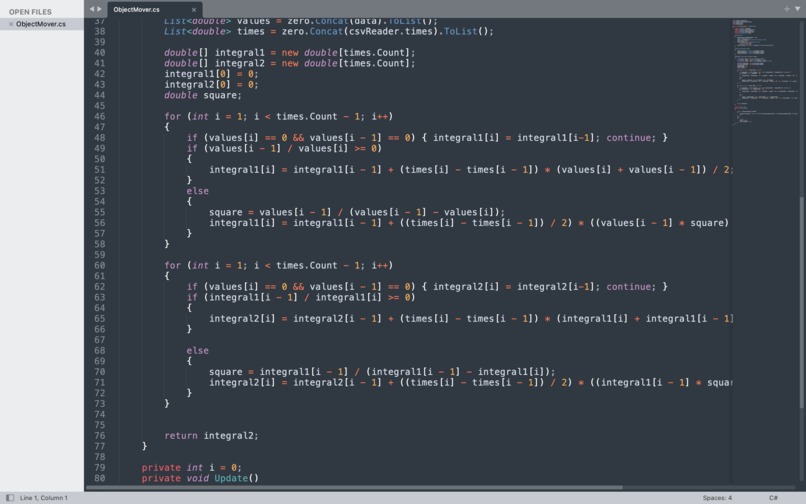
Task: Close ObjectMover.cs in the Open Files sidebar
Action: point(11,24)
